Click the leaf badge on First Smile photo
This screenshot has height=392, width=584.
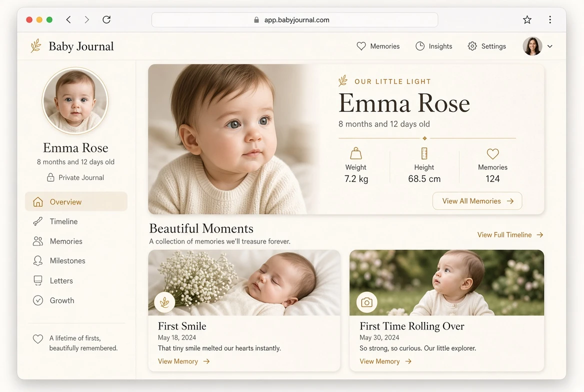point(164,302)
